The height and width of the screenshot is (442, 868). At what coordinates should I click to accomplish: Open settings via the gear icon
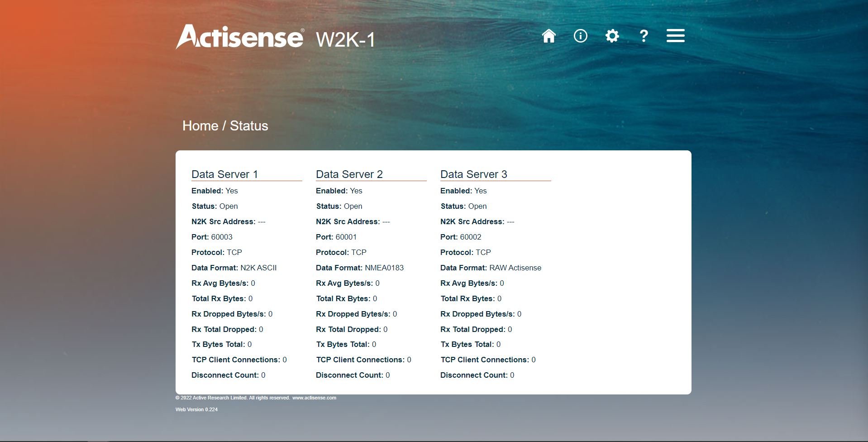click(x=612, y=36)
